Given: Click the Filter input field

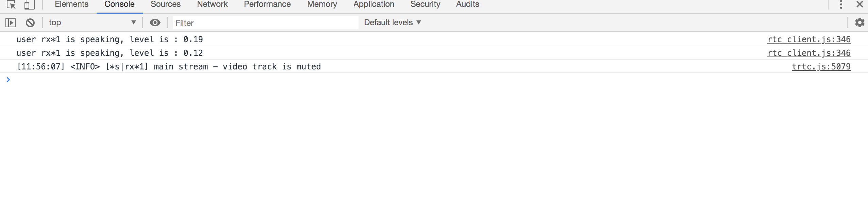Looking at the screenshot, I should (265, 23).
